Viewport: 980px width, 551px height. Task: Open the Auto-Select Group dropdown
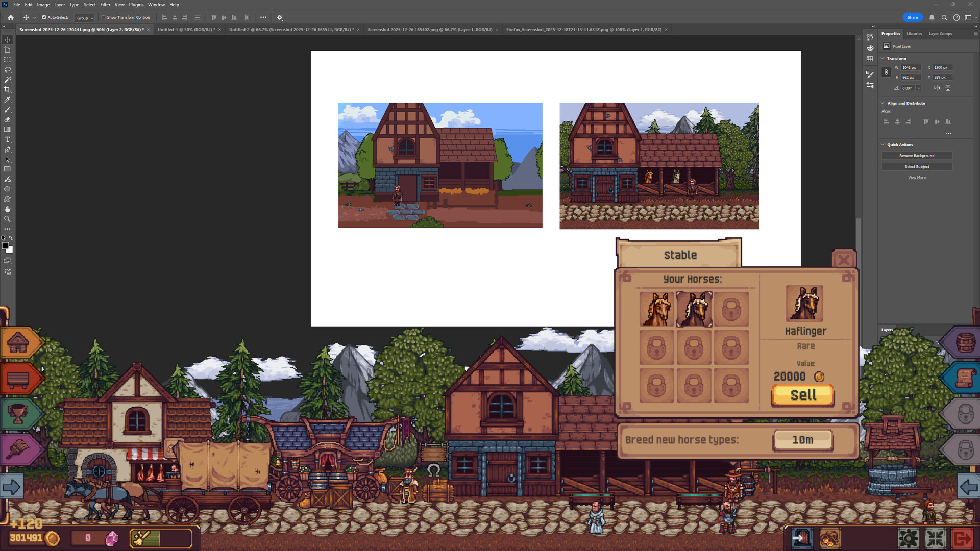(85, 18)
